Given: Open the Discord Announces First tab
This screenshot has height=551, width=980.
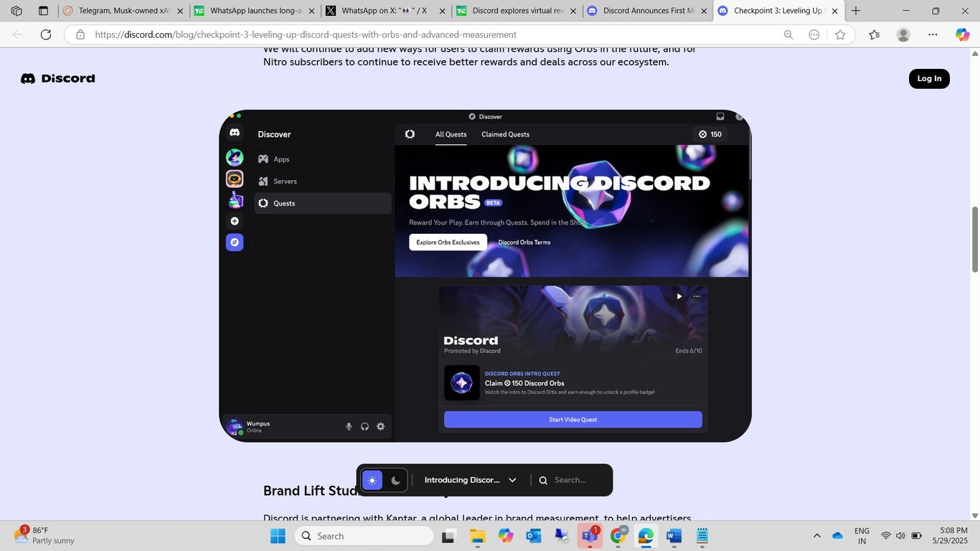Looking at the screenshot, I should coord(647,11).
